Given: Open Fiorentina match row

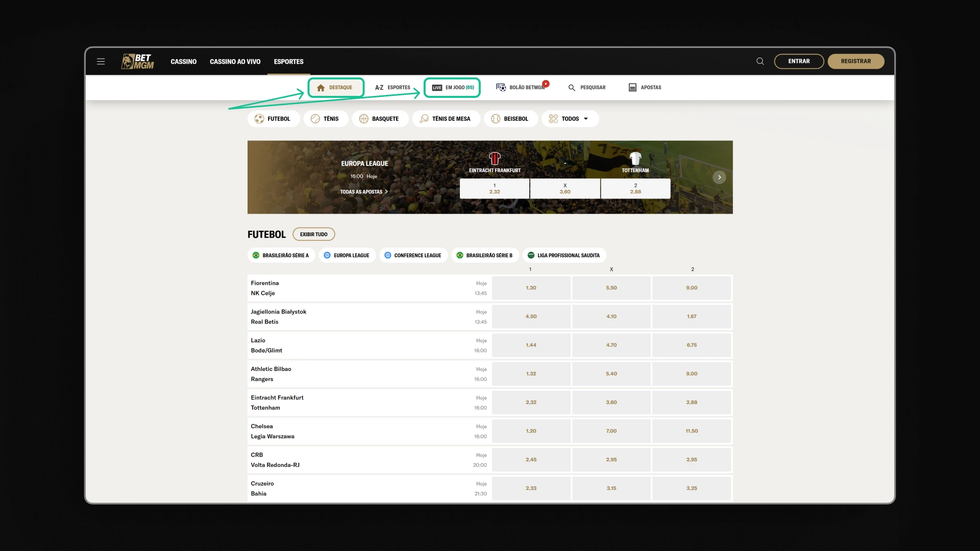Looking at the screenshot, I should 369,288.
